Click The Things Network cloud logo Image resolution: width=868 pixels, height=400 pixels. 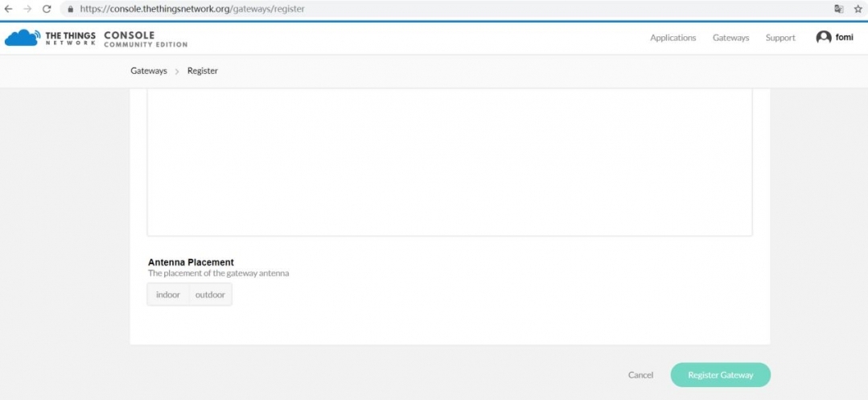[x=23, y=38]
